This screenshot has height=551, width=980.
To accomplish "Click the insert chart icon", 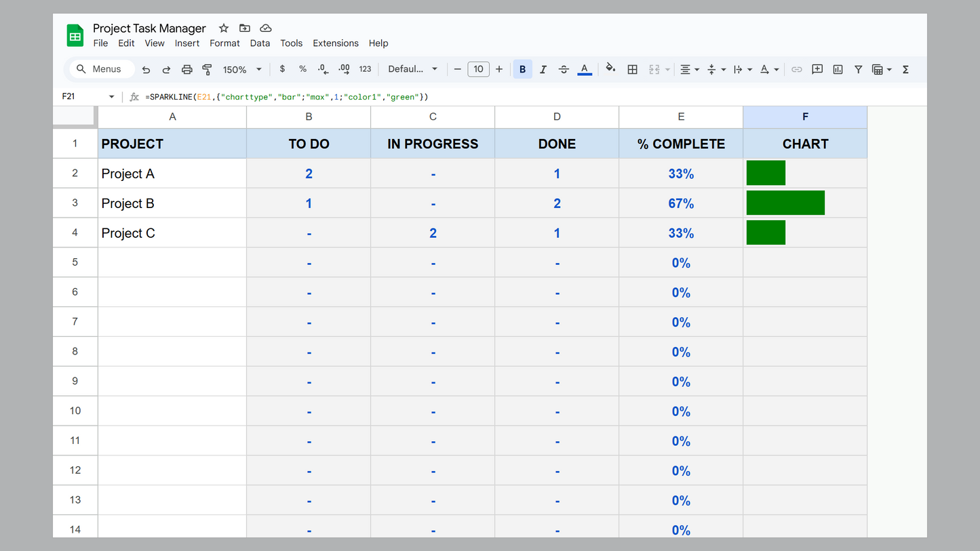I will click(x=838, y=70).
